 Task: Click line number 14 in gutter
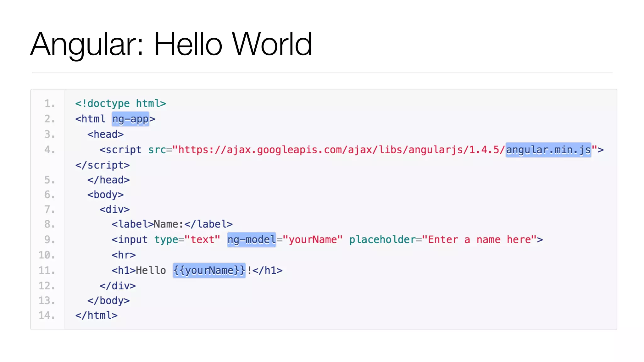click(x=47, y=315)
